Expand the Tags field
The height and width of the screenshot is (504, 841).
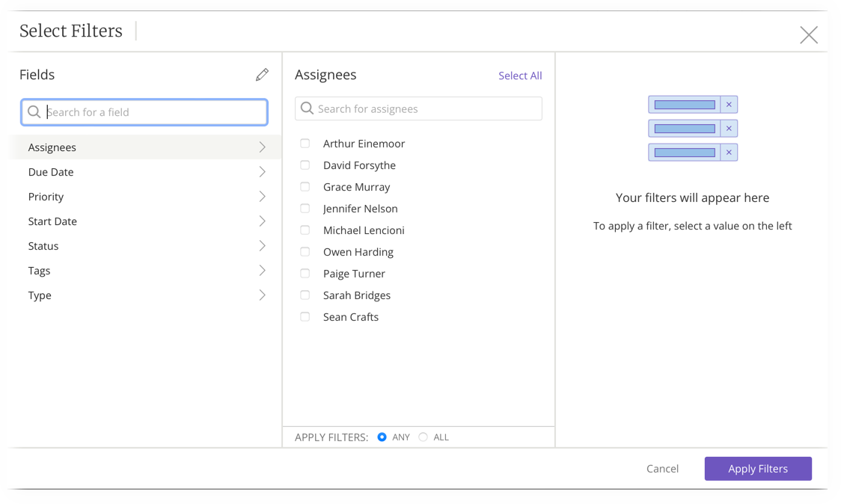(x=263, y=270)
